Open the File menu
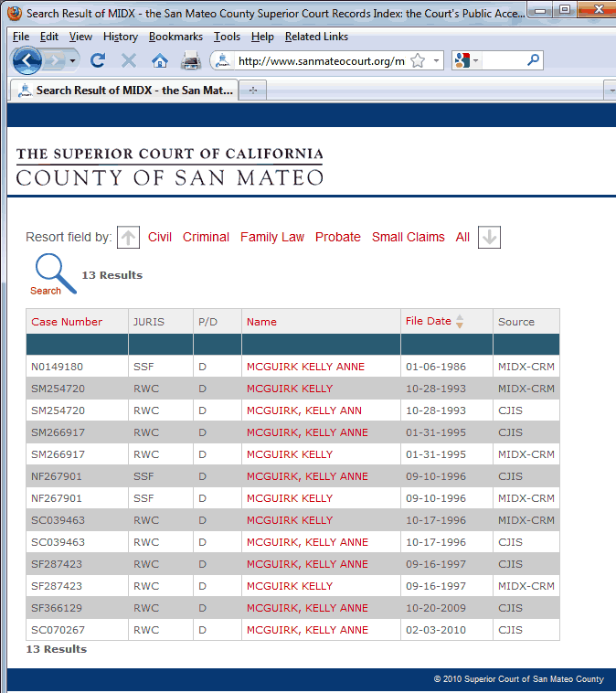This screenshot has width=616, height=693. coord(21,37)
